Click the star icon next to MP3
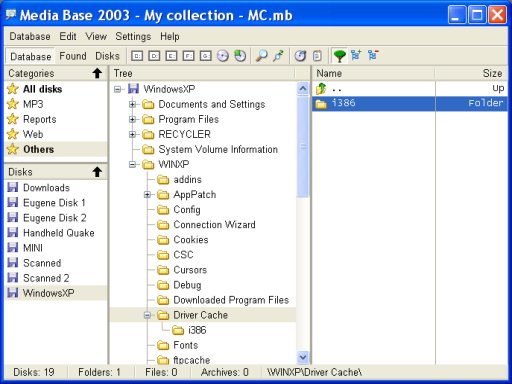Image resolution: width=512 pixels, height=384 pixels. 13,104
